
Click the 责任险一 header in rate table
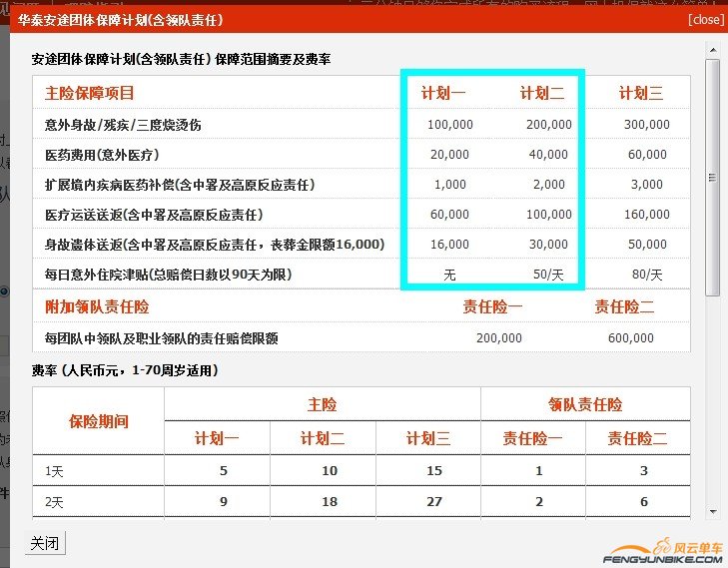tap(532, 438)
